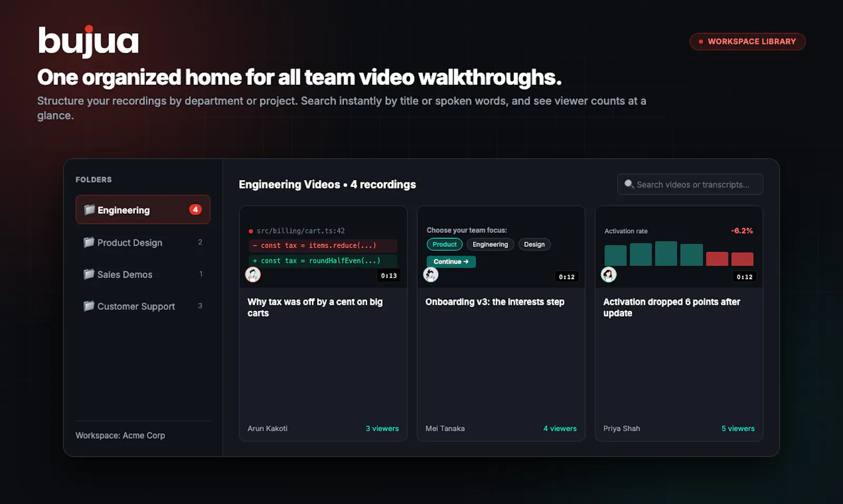Click author name Arun Kakoti

268,428
